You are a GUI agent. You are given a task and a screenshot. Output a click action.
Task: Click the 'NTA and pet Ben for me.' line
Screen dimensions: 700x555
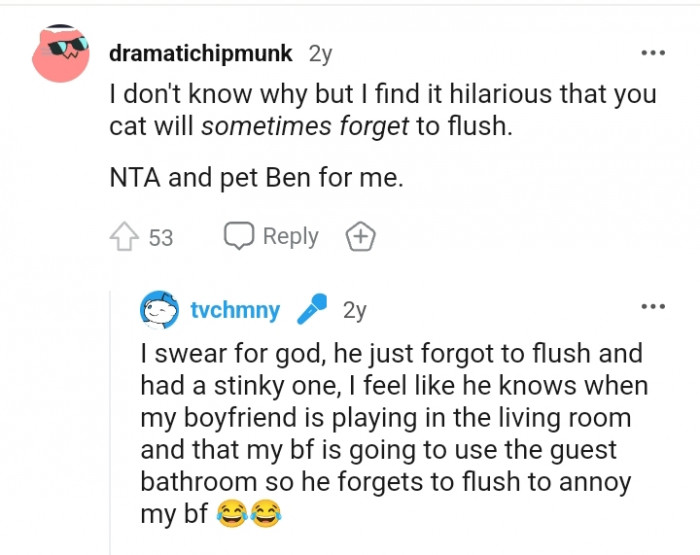click(x=256, y=178)
